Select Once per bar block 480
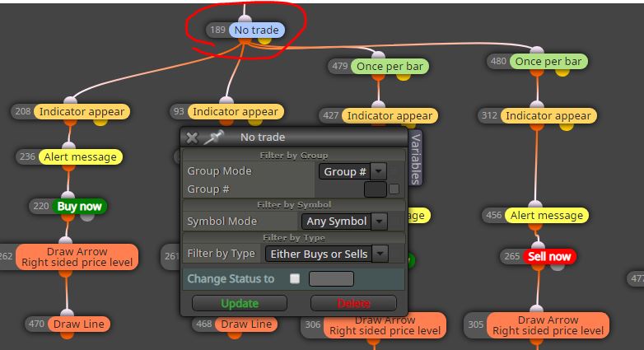 [548, 61]
